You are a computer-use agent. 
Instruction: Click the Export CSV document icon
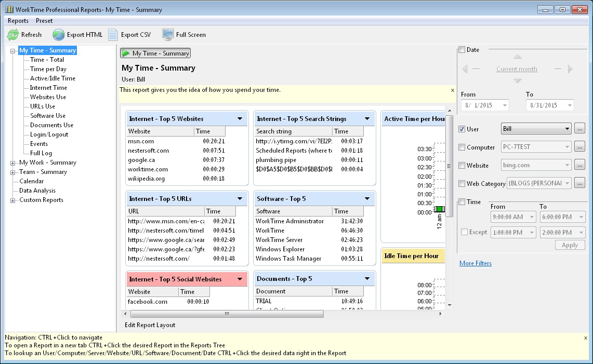(113, 35)
